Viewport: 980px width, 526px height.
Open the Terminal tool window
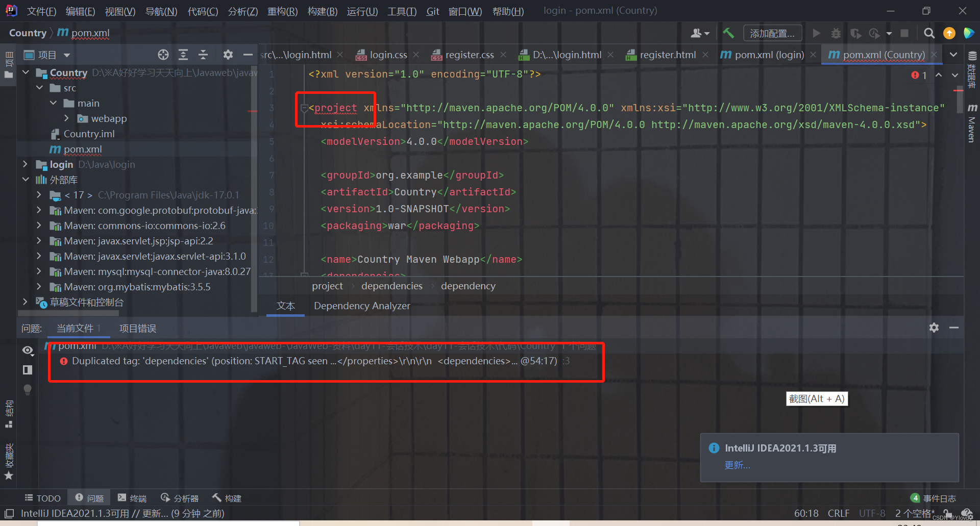coord(132,498)
